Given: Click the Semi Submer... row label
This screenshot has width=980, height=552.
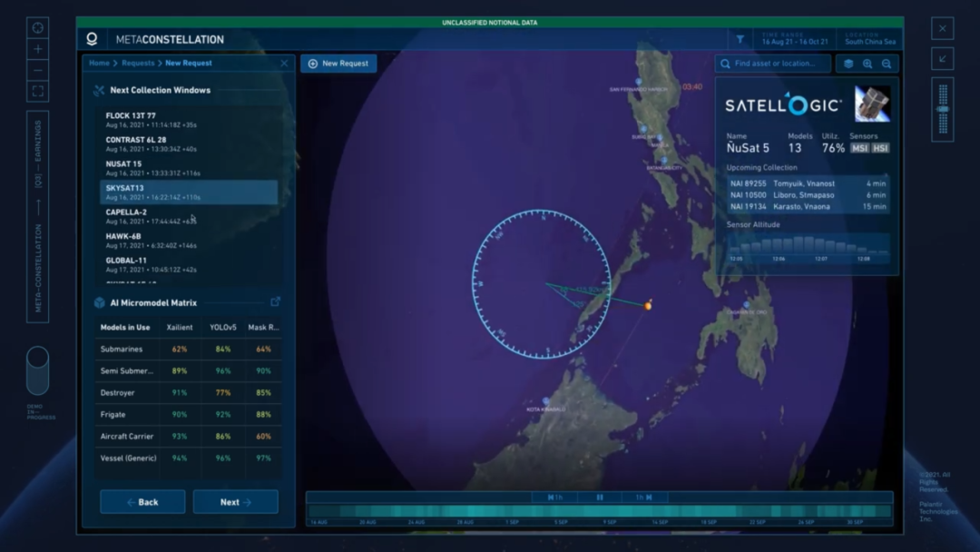Looking at the screenshot, I should 127,371.
